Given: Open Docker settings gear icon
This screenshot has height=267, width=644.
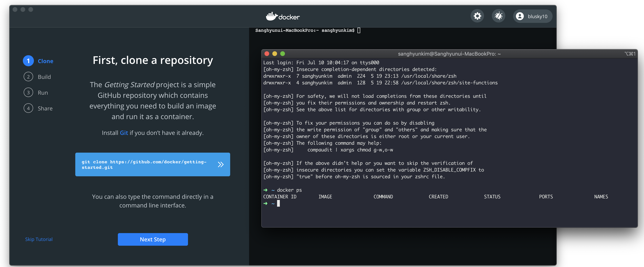Looking at the screenshot, I should [x=477, y=16].
